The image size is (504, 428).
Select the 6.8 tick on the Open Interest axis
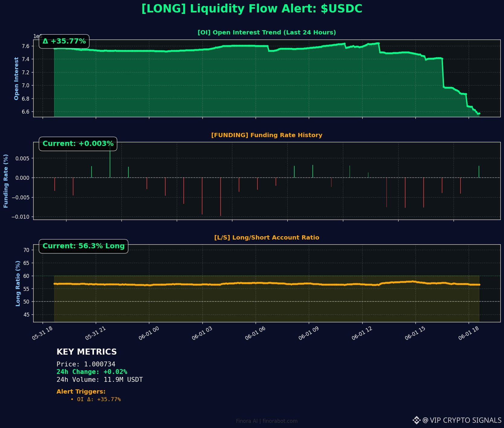click(26, 99)
